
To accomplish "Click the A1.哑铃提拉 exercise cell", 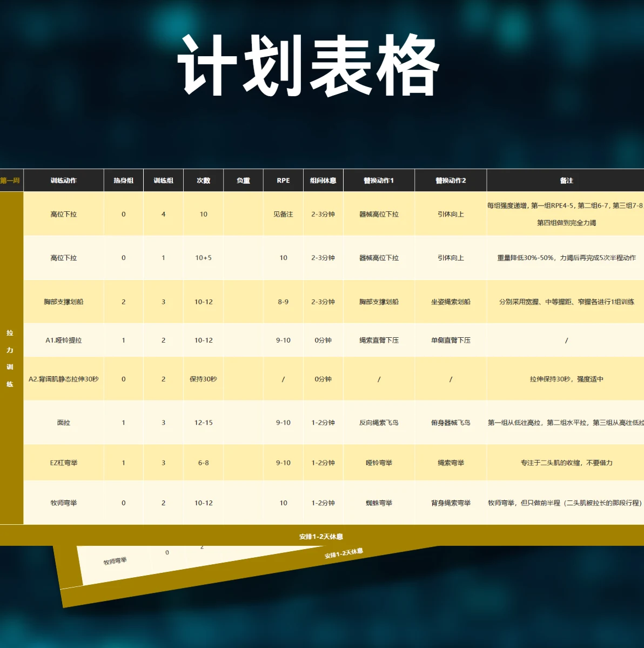I will point(64,340).
